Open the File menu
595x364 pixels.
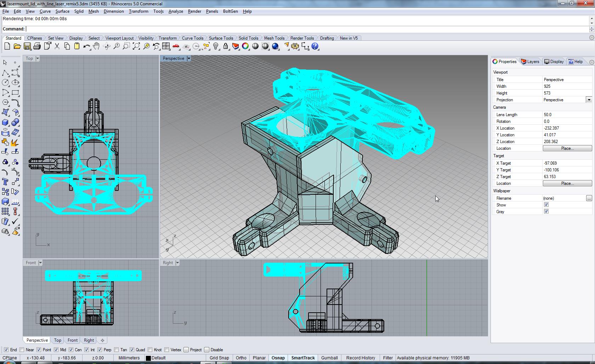click(x=6, y=11)
